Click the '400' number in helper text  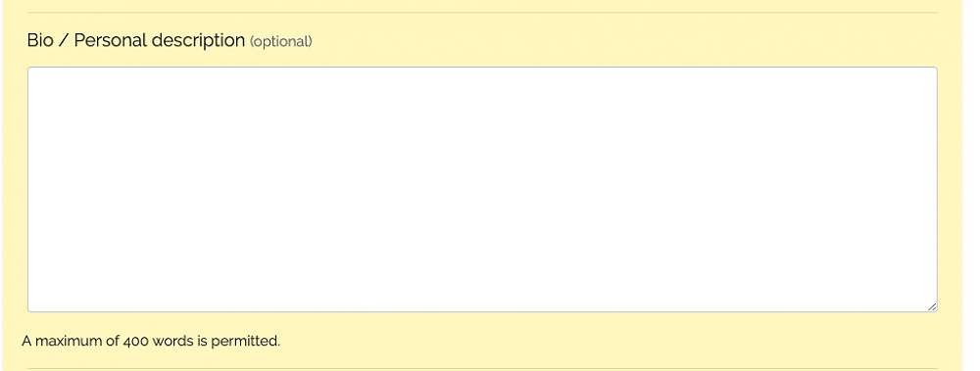tap(135, 341)
